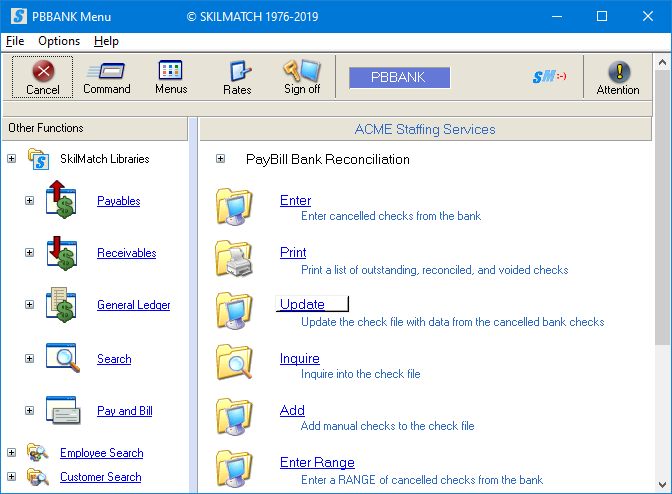The image size is (672, 494).
Task: Click the scrollbar up arrow
Action: point(662,63)
